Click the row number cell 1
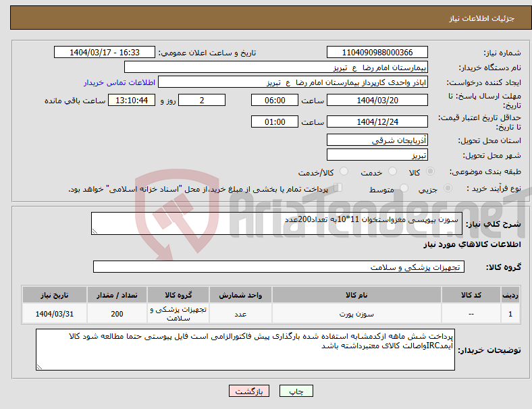 point(510,314)
